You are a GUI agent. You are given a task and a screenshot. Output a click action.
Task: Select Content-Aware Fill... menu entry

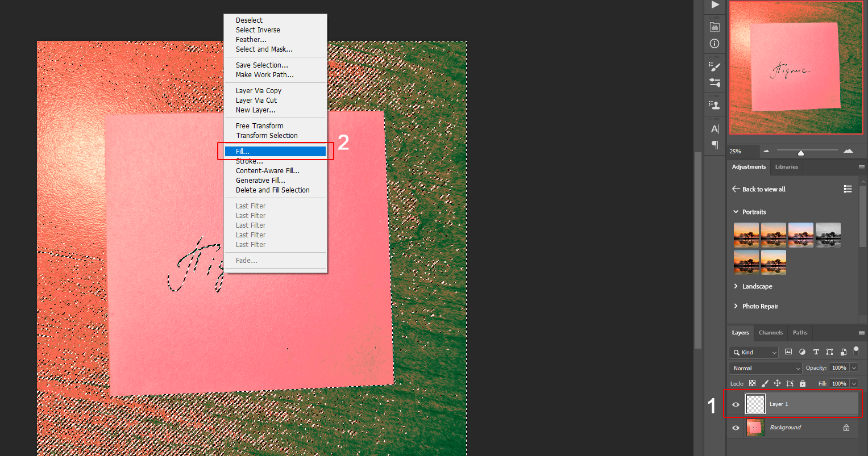268,171
